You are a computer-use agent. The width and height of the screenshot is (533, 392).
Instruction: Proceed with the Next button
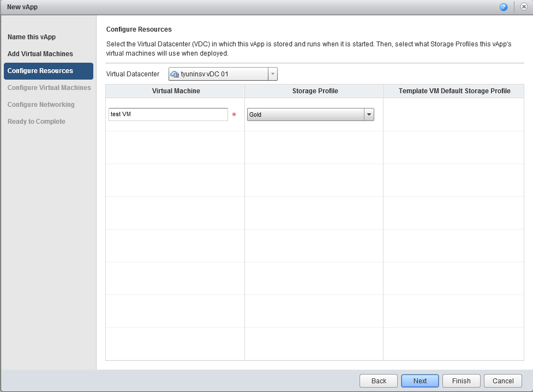420,381
